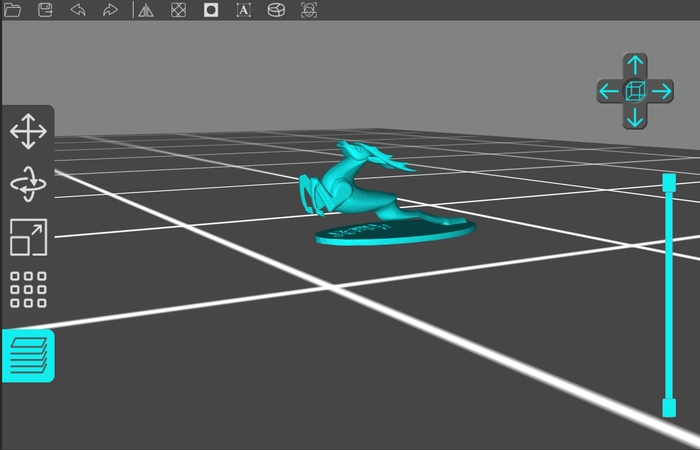Select the Rotate tool in left sidebar
This screenshot has width=700, height=450.
(28, 184)
